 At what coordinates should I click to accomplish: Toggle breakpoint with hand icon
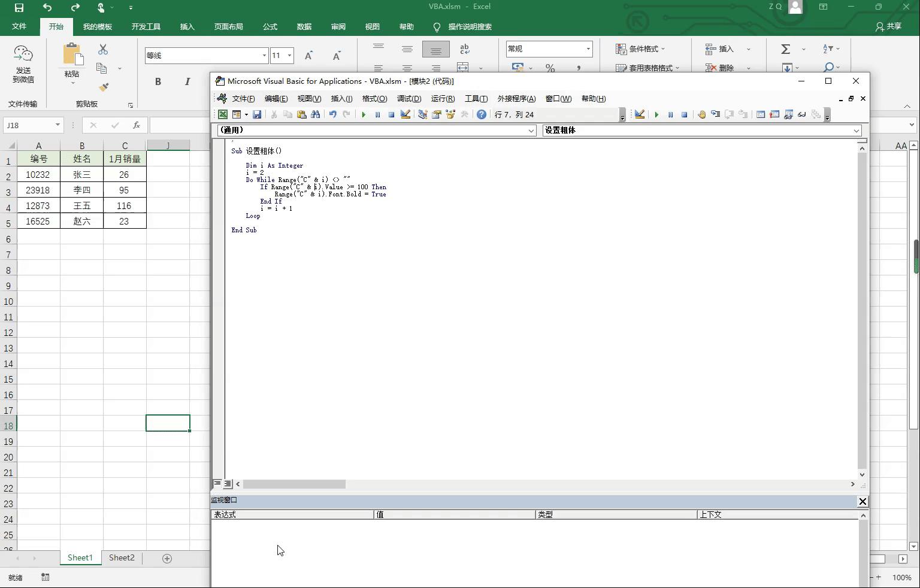(x=701, y=114)
